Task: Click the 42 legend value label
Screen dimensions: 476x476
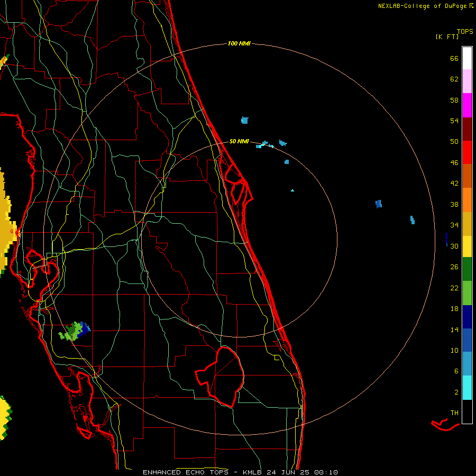Action: click(x=454, y=183)
